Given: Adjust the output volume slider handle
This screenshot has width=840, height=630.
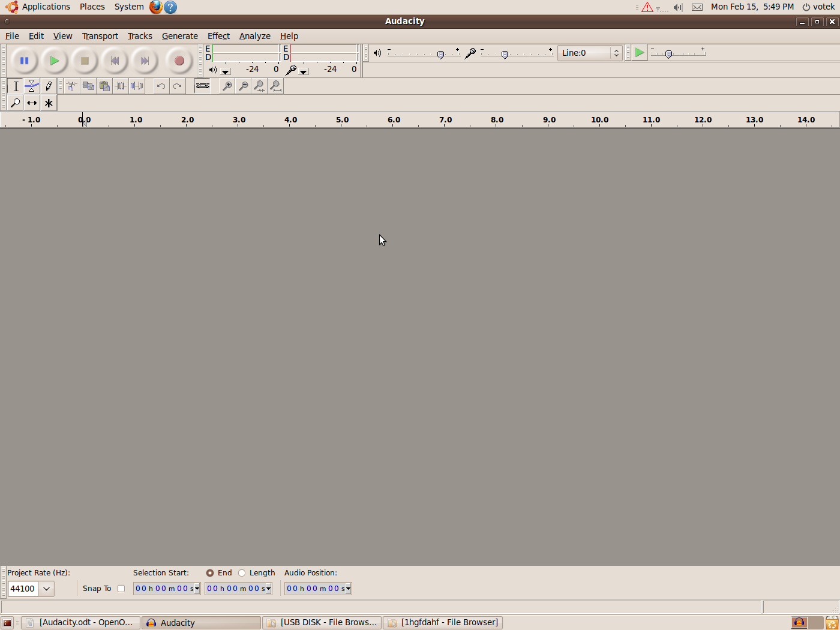Looking at the screenshot, I should point(441,55).
